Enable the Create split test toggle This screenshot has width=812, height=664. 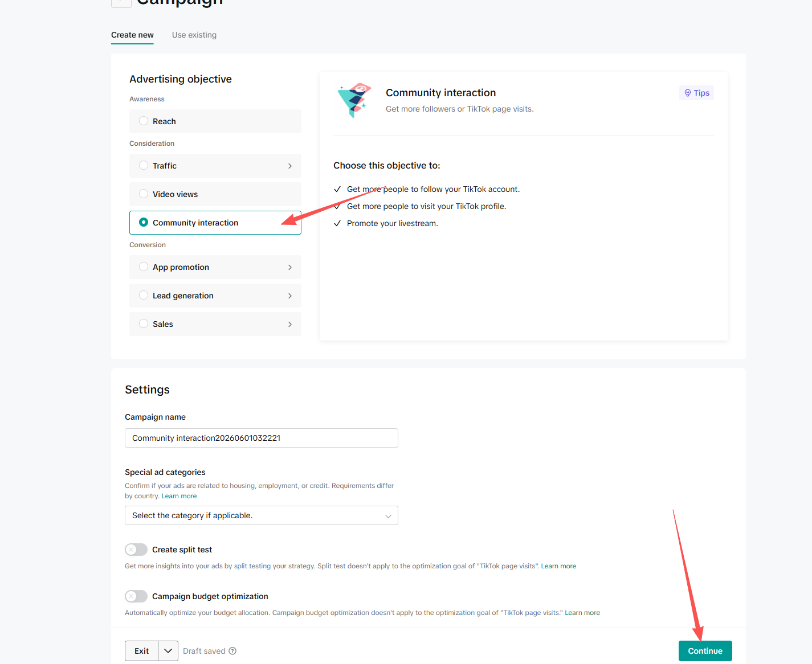[136, 550]
